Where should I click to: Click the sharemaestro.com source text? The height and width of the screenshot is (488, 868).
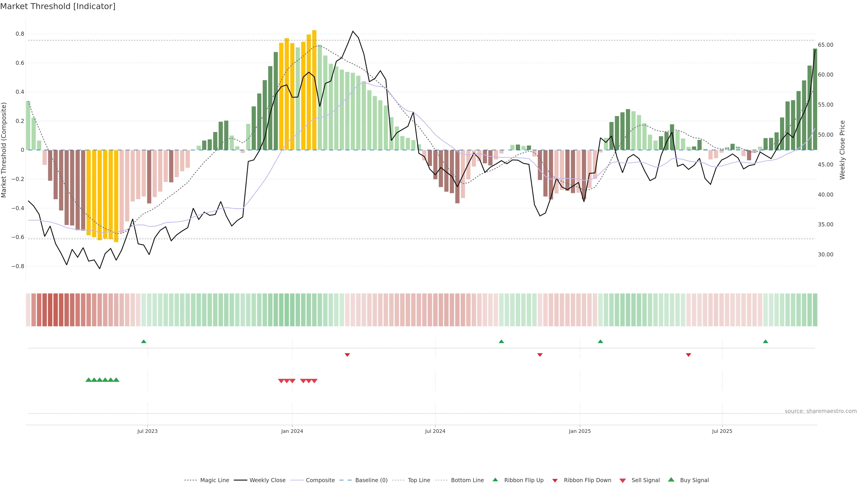pos(821,411)
